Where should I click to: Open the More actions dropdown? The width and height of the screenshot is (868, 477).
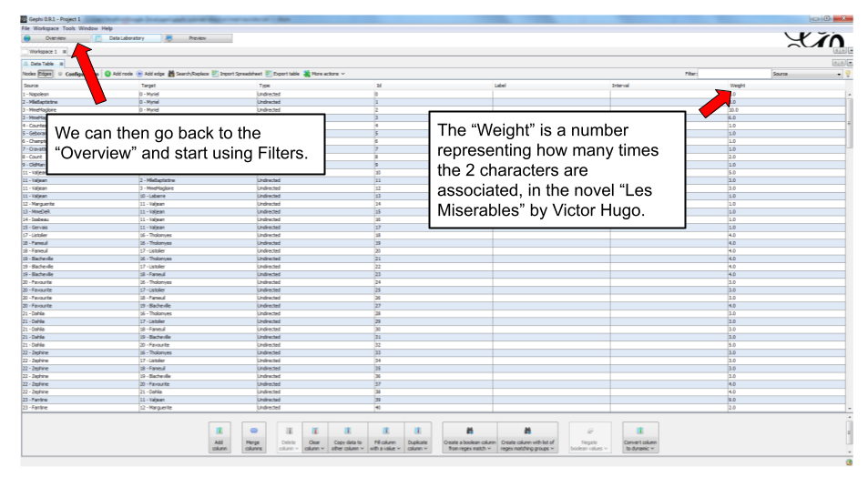coord(324,74)
